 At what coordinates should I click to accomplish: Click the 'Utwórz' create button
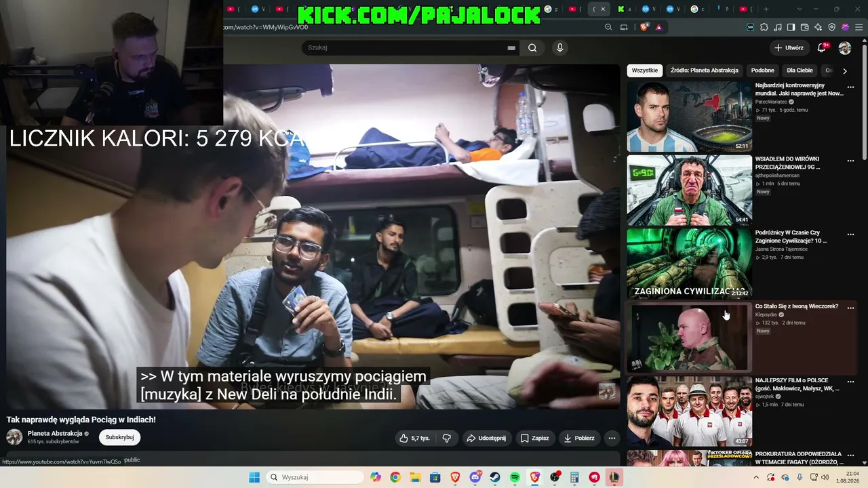pyautogui.click(x=789, y=47)
